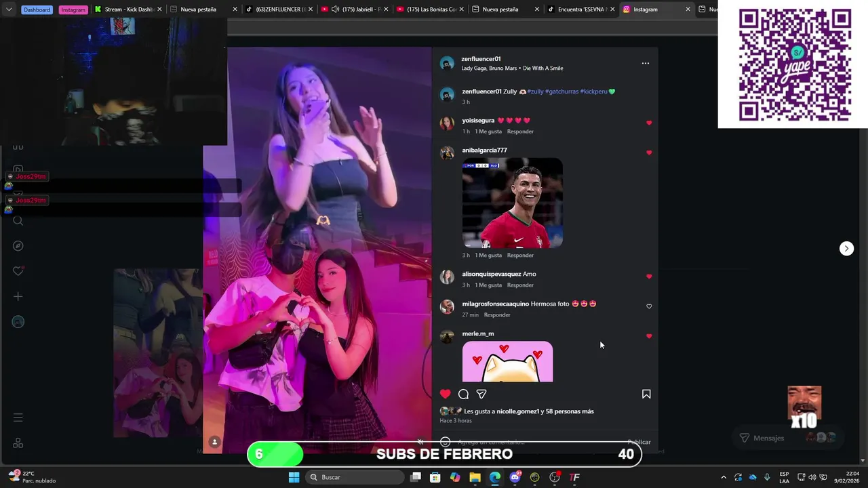Like the comment by merle.m_m
The width and height of the screenshot is (868, 488).
[649, 336]
